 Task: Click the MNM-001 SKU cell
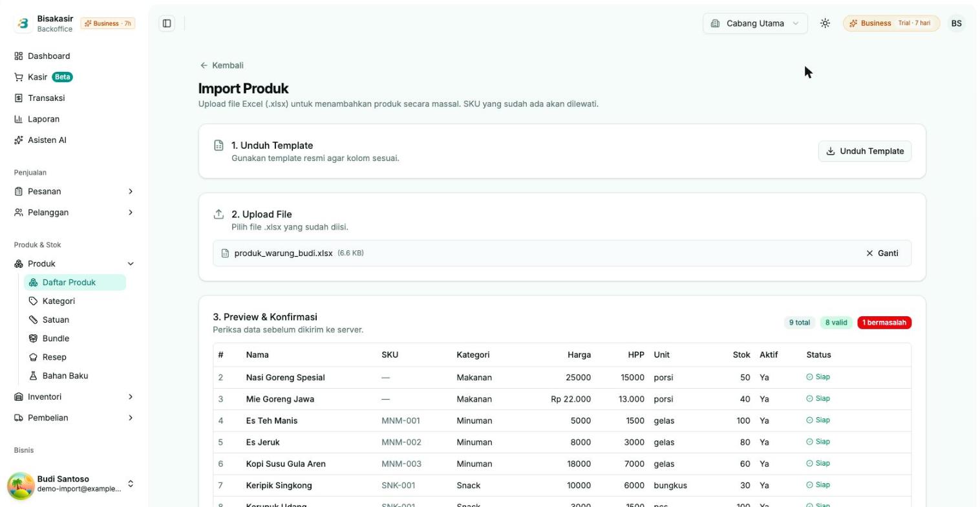[401, 421]
